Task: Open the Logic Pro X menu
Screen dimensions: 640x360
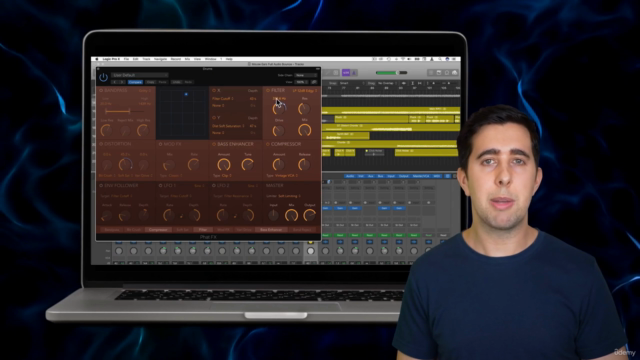Action: (x=111, y=59)
